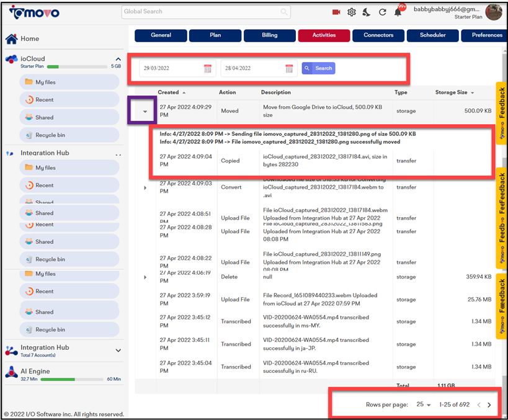Viewport: 508px width, 420px height.
Task: Click the AI Engine icon
Action: click(11, 372)
